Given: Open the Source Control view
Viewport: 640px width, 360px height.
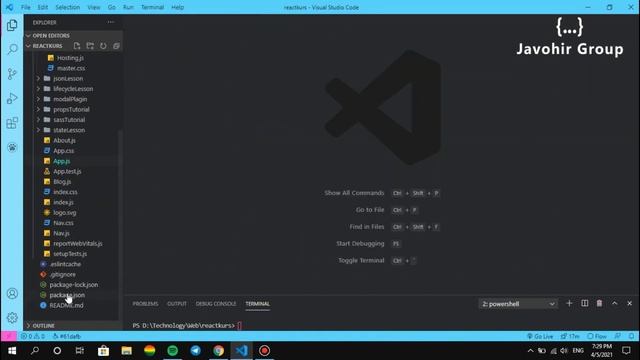Looking at the screenshot, I should pos(12,74).
